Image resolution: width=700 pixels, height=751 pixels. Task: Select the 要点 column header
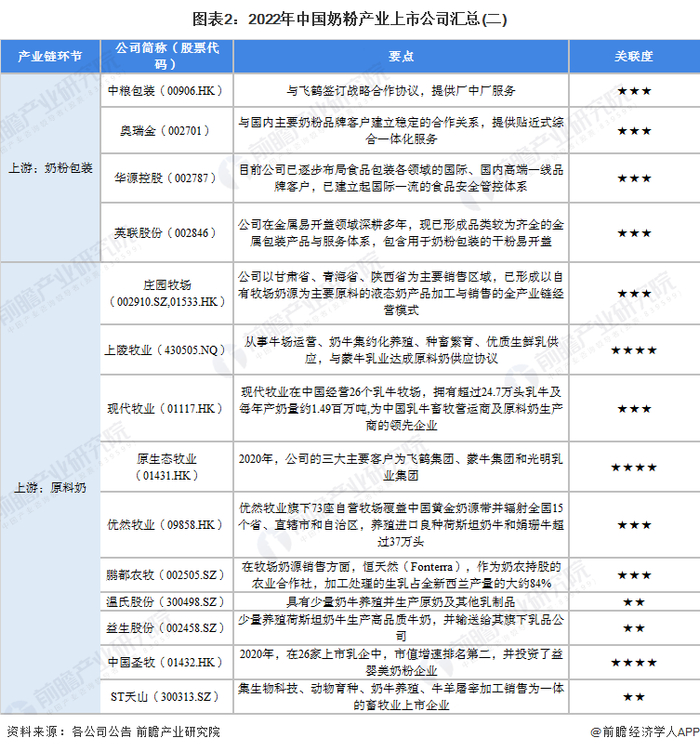[401, 56]
